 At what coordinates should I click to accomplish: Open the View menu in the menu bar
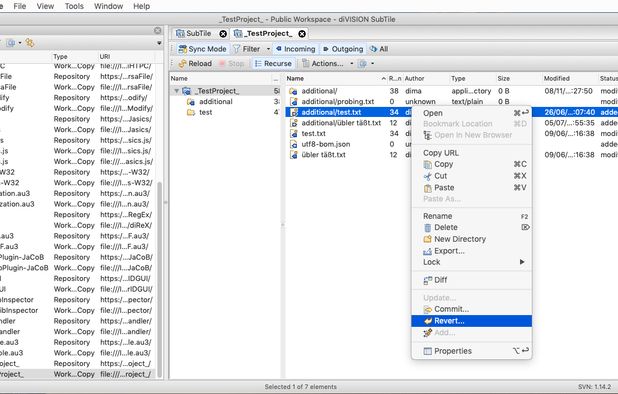click(45, 6)
